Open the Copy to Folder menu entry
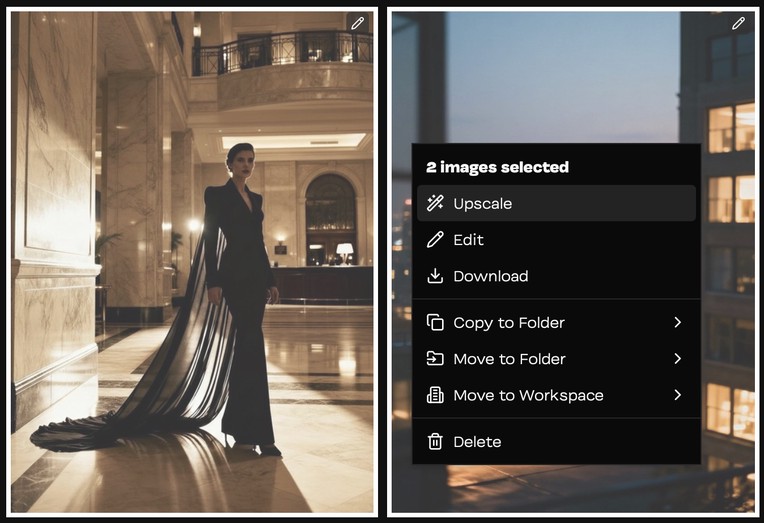The height and width of the screenshot is (523, 764). coord(556,323)
